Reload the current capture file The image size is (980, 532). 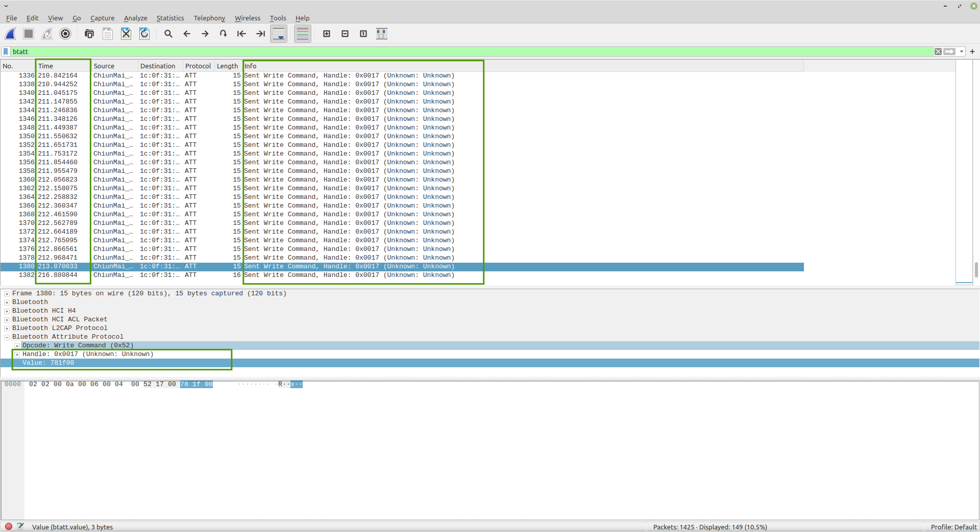[x=144, y=34]
